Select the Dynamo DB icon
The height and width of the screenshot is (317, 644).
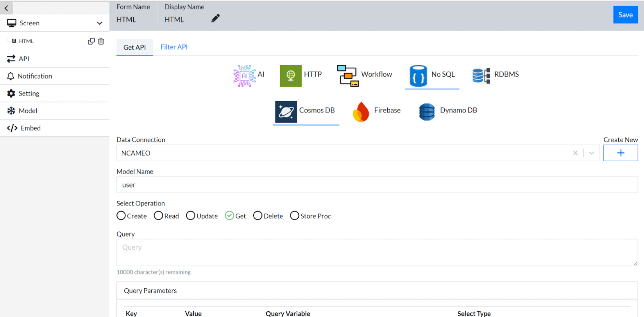427,112
